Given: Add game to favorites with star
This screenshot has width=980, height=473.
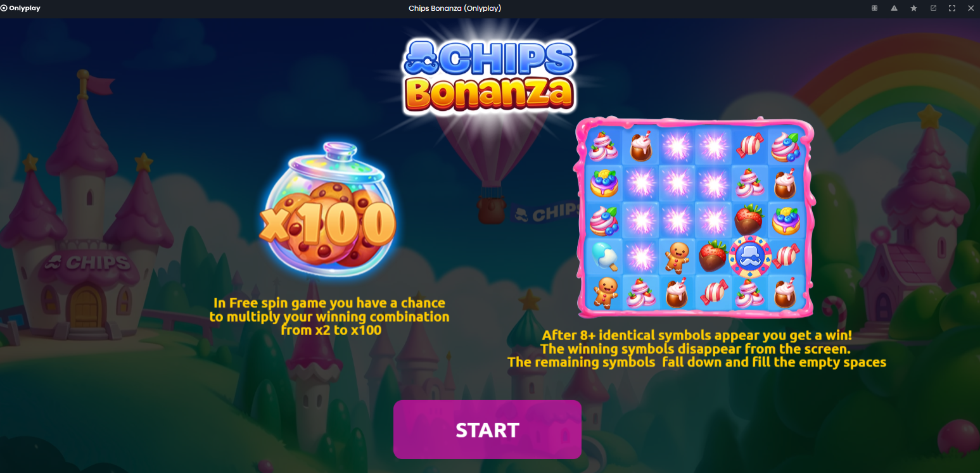Looking at the screenshot, I should coord(913,8).
